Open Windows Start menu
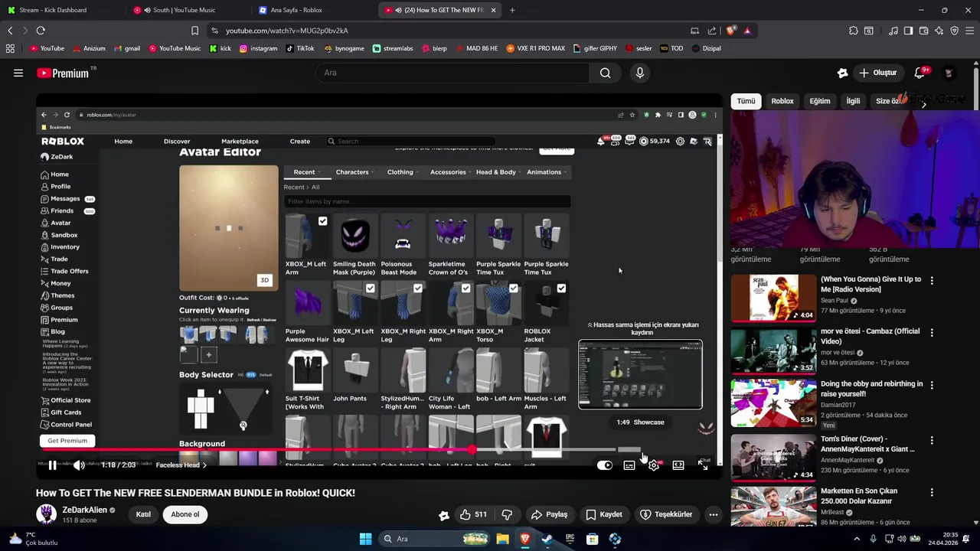Viewport: 980px width, 551px height. (x=365, y=539)
